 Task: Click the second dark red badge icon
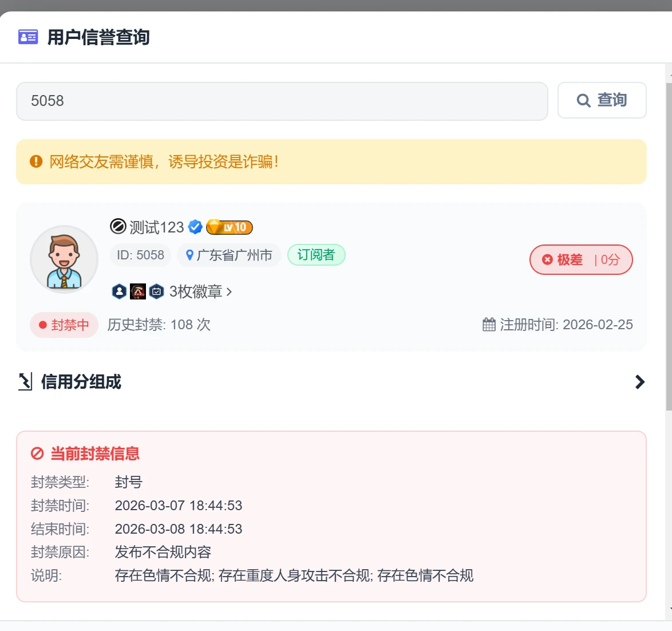point(138,291)
